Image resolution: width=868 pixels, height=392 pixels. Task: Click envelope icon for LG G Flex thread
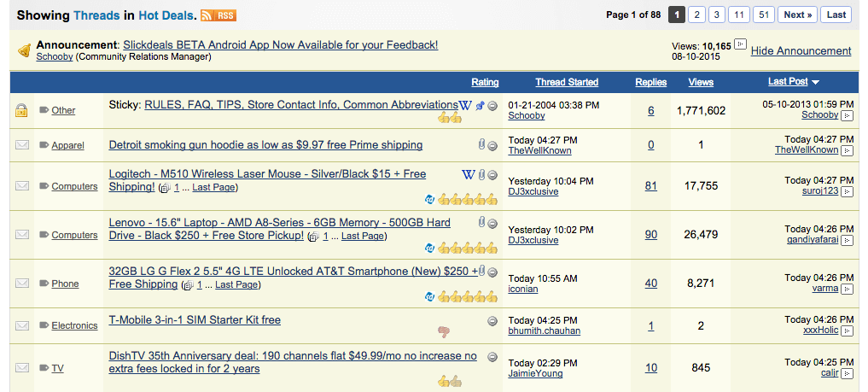(21, 284)
